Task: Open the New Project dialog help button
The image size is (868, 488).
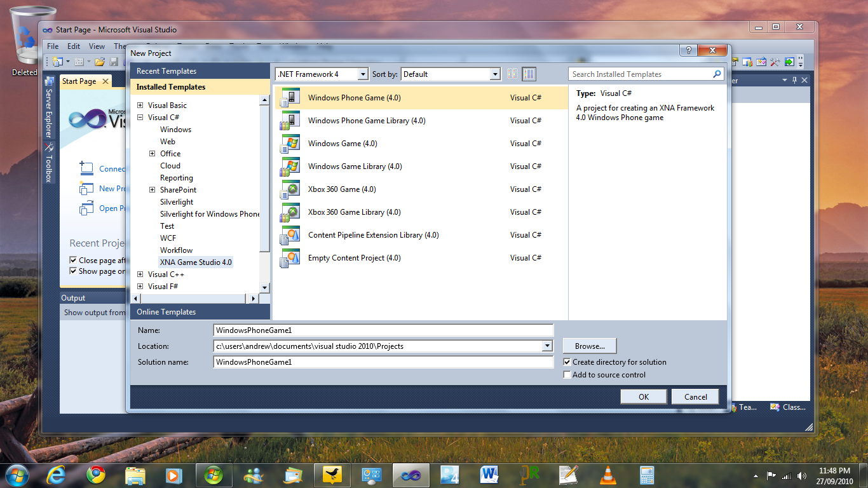Action: tap(688, 50)
